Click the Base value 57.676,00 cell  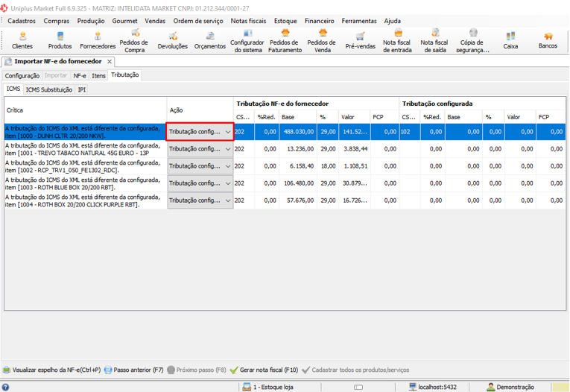click(x=298, y=200)
